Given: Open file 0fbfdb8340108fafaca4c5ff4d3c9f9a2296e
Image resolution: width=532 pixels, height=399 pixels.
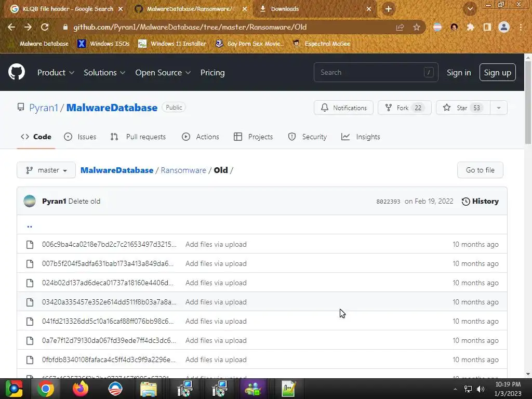Looking at the screenshot, I should pos(109,360).
